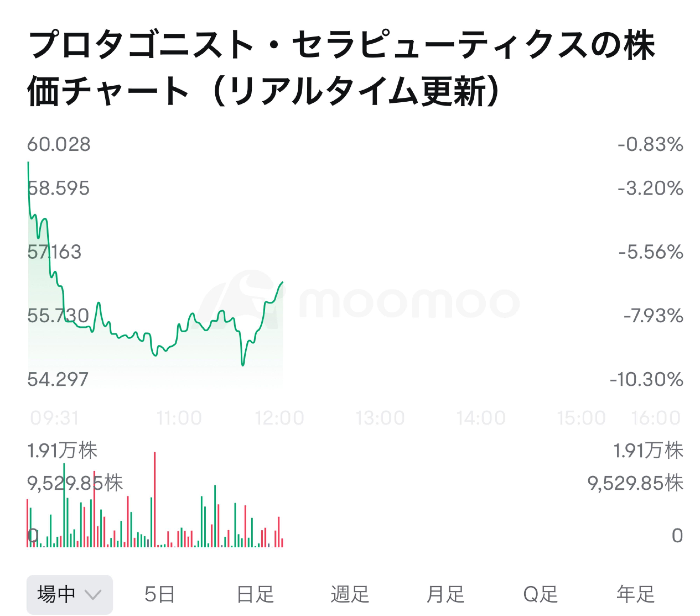700x616 pixels.
Task: Switch to the 5日 chart tab
Action: (160, 594)
